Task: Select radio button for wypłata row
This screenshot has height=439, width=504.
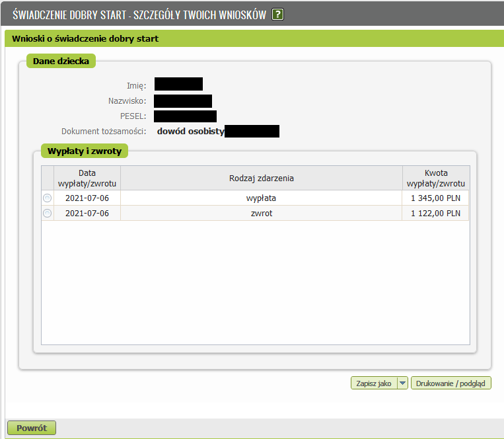Action: pyautogui.click(x=48, y=198)
